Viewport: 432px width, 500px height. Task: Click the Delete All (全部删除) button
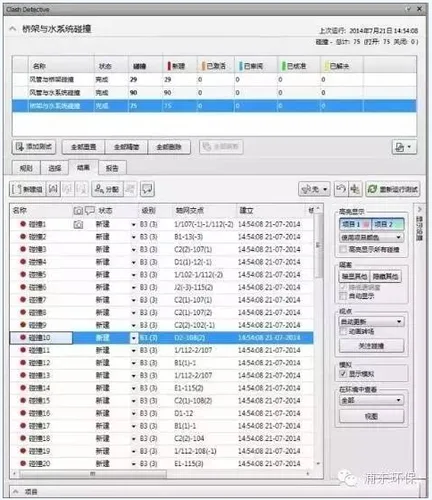169,147
